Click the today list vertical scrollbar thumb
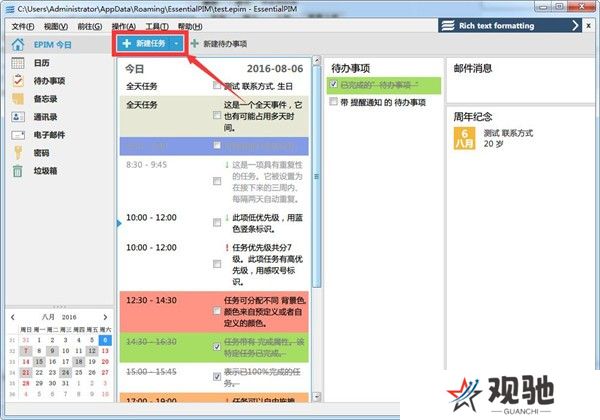The height and width of the screenshot is (420, 600). tap(316, 176)
